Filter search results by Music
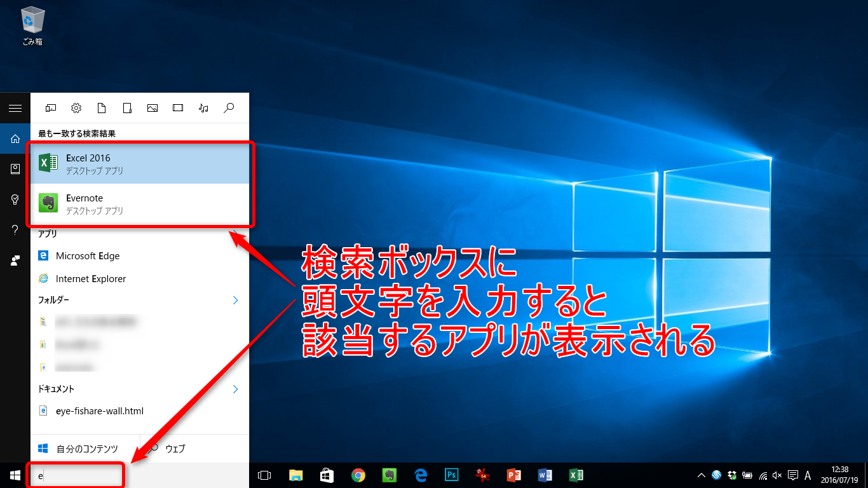 [x=203, y=108]
